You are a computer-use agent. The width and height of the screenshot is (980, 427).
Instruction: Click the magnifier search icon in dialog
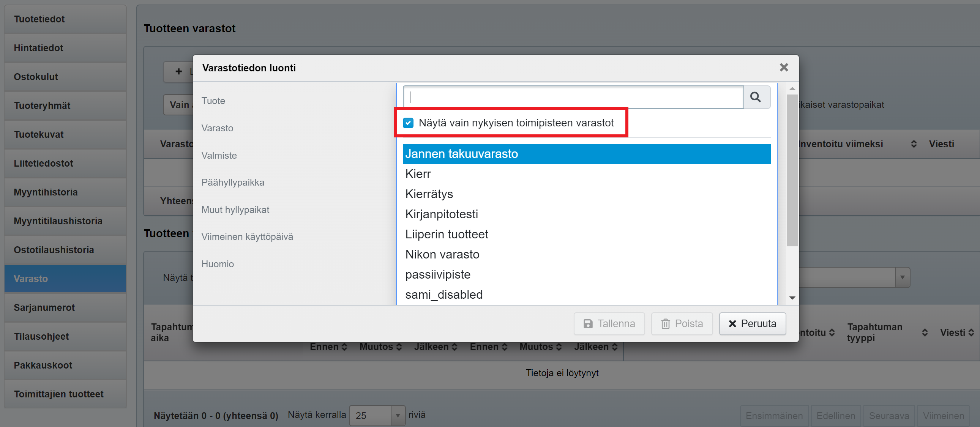756,97
